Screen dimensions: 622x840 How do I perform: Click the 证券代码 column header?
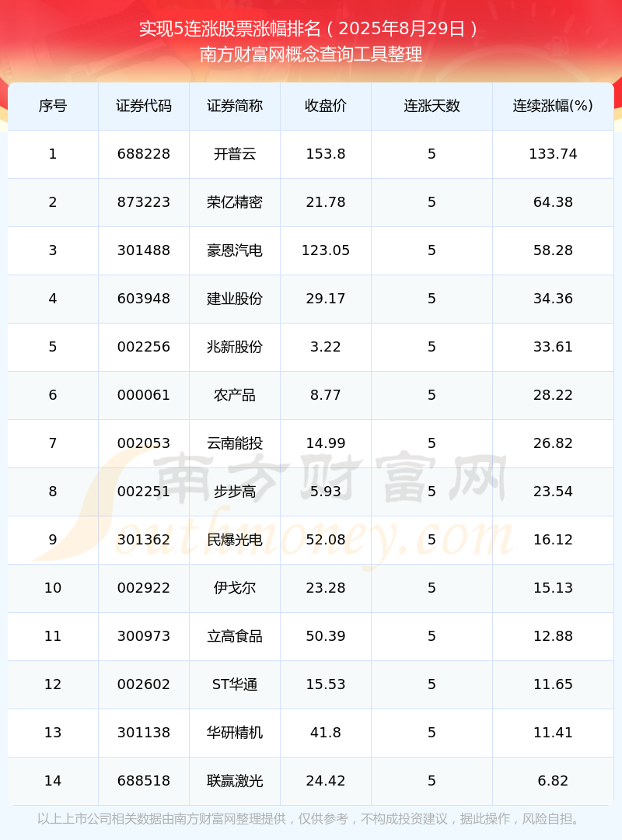(x=144, y=106)
